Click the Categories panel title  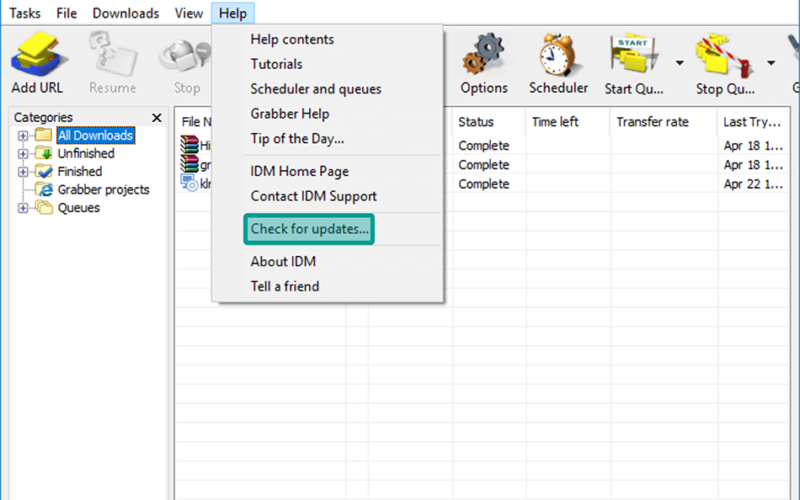[x=43, y=117]
